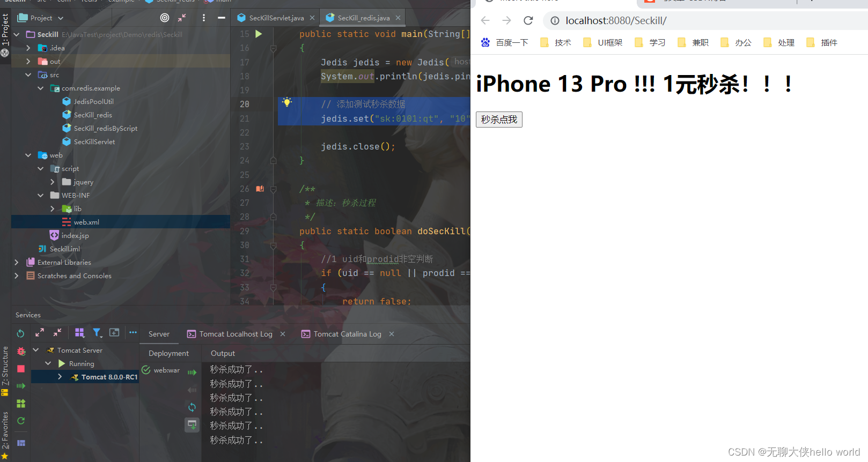Click the Group By icon in Services
This screenshot has height=462, width=868.
point(79,333)
